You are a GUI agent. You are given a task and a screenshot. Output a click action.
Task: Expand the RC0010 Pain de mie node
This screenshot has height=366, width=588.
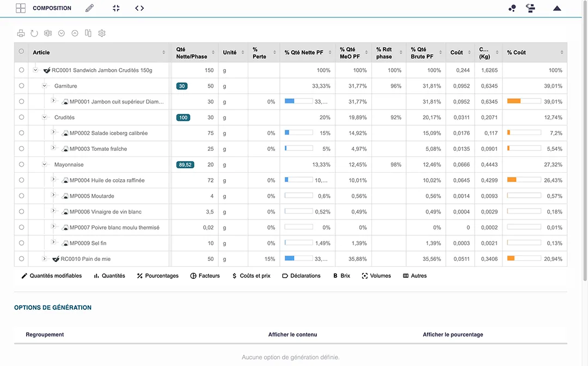click(44, 259)
